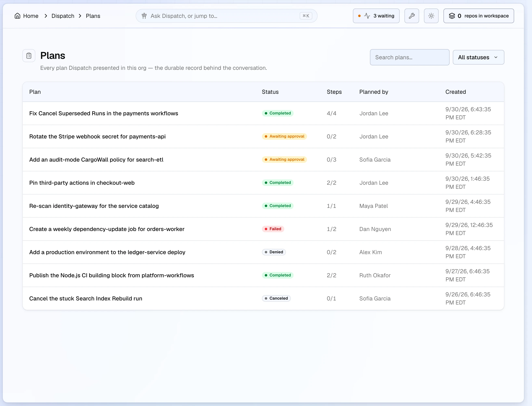Click the clipboard icon next to Plans heading
Viewport: 532px width, 406px height.
(x=29, y=56)
